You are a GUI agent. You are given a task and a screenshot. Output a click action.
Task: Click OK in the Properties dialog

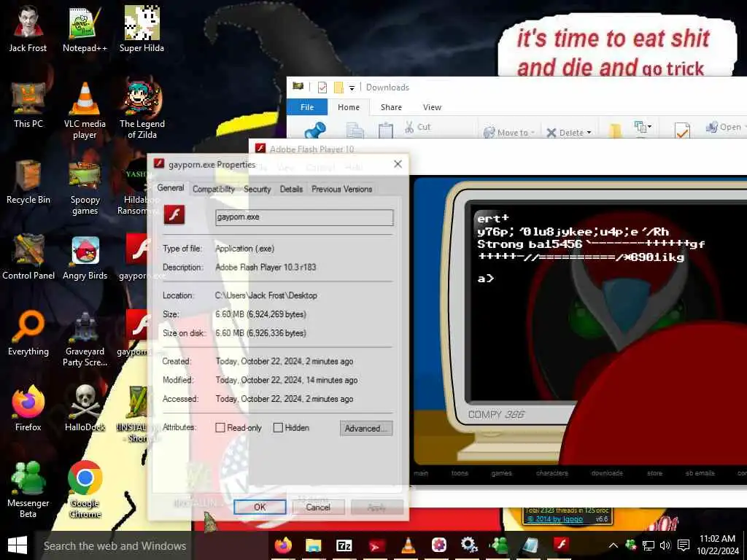click(260, 507)
